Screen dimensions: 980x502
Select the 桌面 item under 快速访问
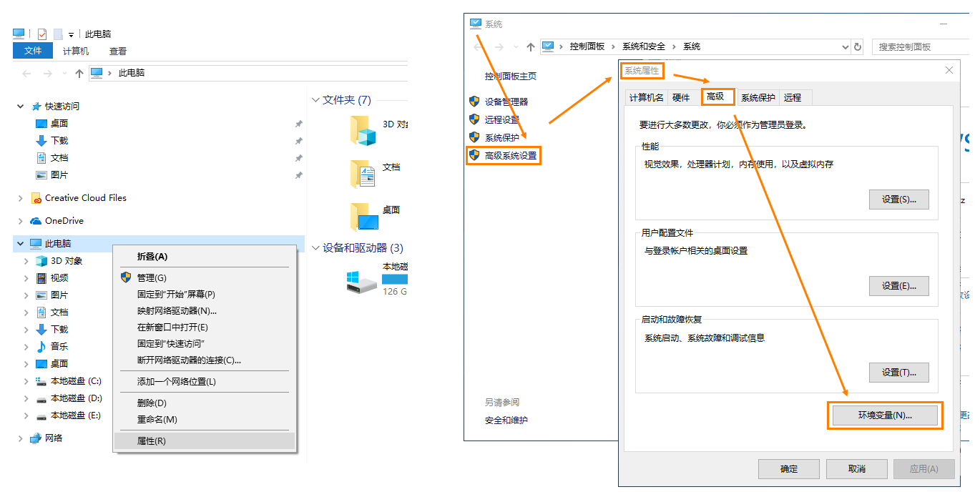click(60, 123)
